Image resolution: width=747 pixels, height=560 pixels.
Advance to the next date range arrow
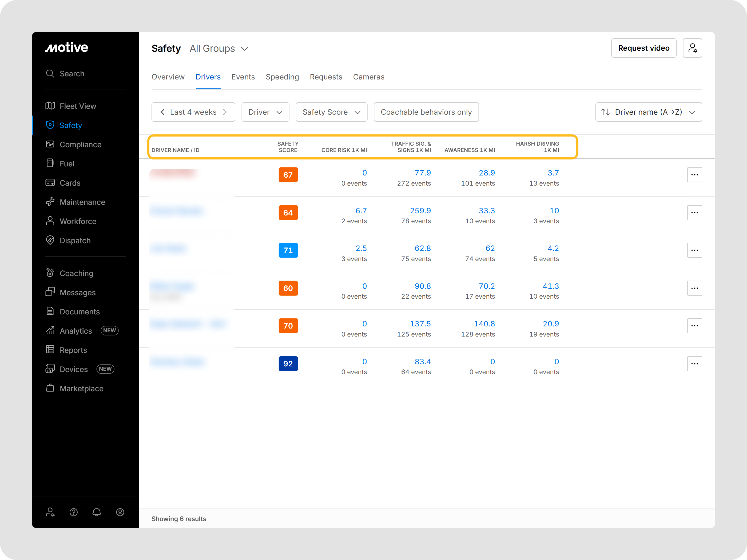225,112
